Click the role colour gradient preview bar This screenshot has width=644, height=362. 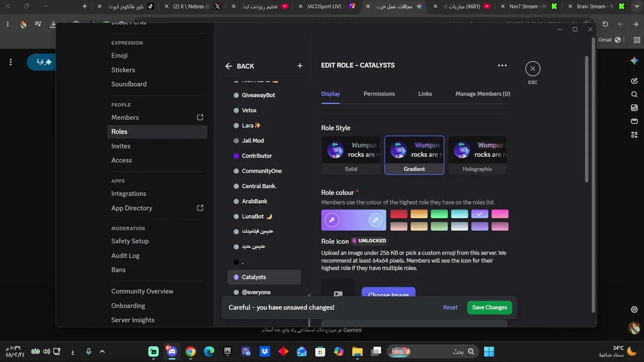354,220
